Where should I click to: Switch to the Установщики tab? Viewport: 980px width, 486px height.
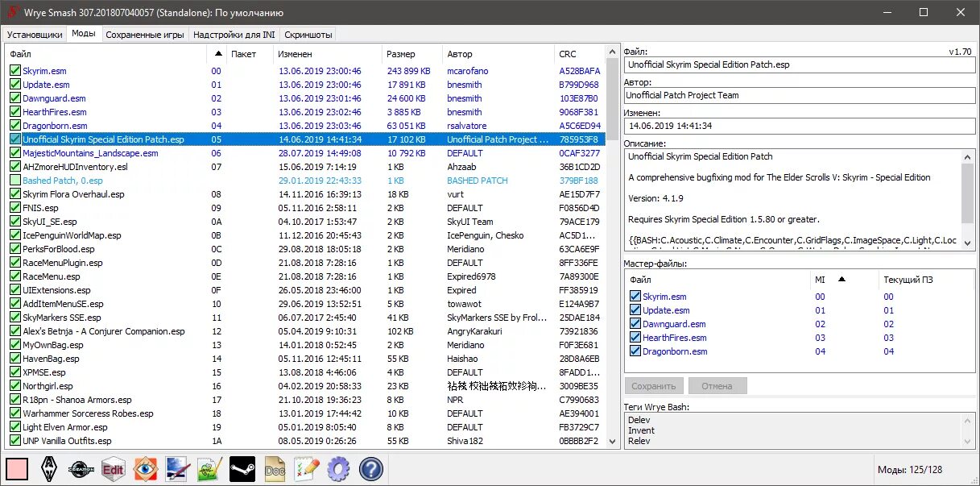pyautogui.click(x=35, y=35)
